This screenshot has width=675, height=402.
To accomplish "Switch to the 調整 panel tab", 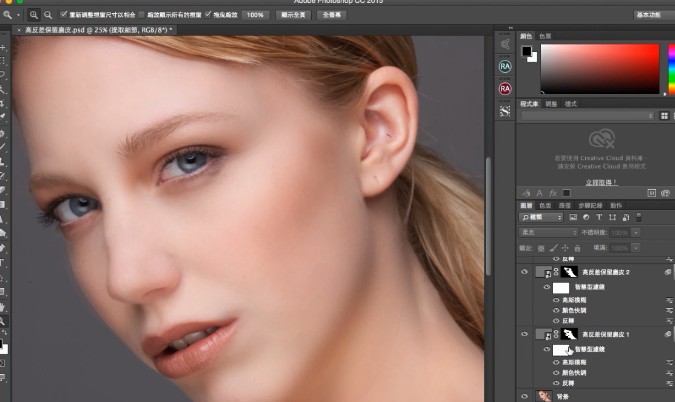I will 551,104.
